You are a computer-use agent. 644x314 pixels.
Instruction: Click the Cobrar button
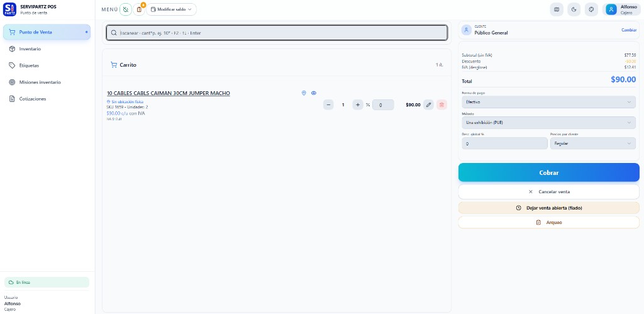[x=548, y=172]
